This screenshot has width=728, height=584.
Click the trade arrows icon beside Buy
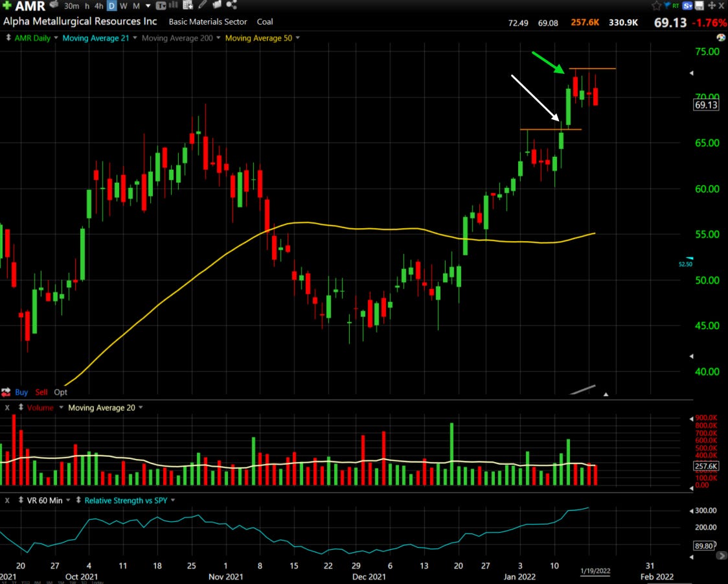6,392
